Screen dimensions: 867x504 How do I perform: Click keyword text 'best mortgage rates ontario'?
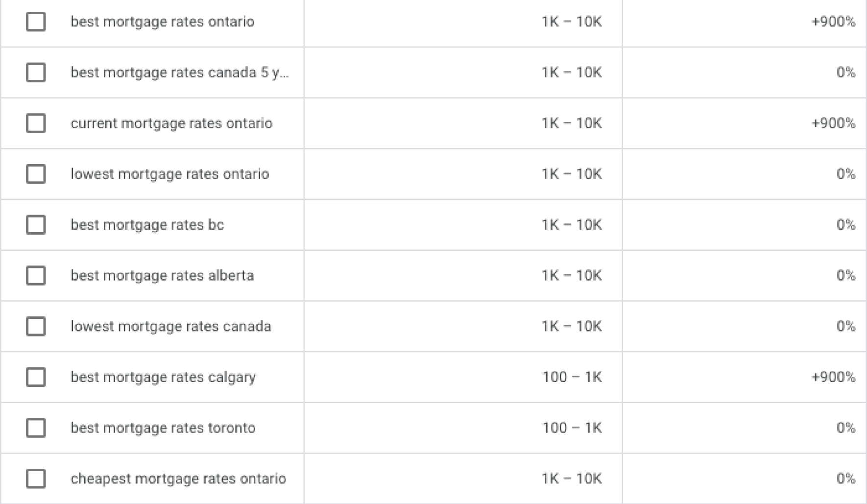pyautogui.click(x=162, y=22)
